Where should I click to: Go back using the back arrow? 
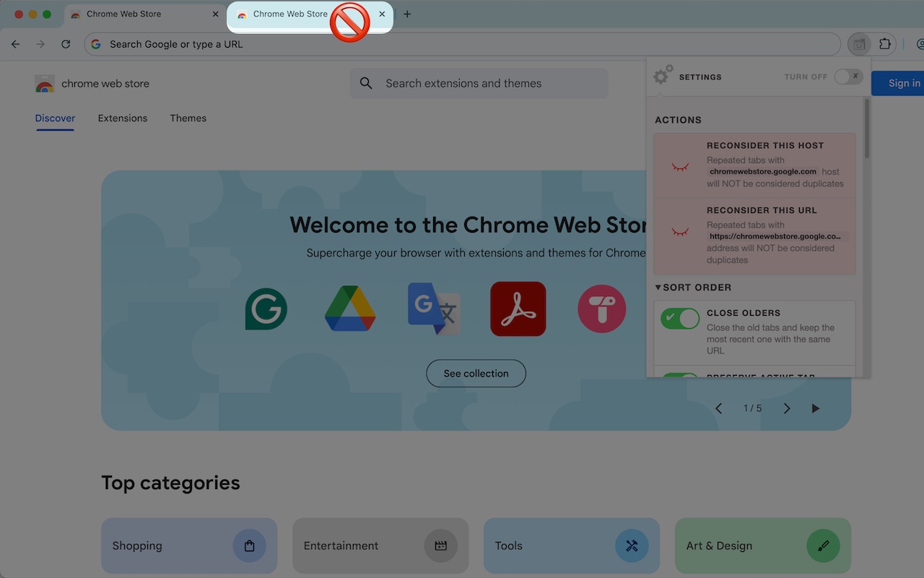[x=16, y=44]
